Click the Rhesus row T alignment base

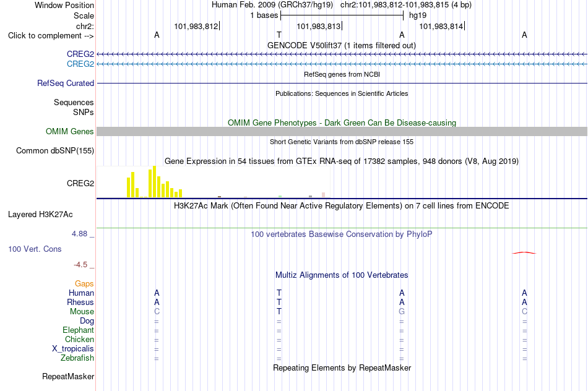279,302
